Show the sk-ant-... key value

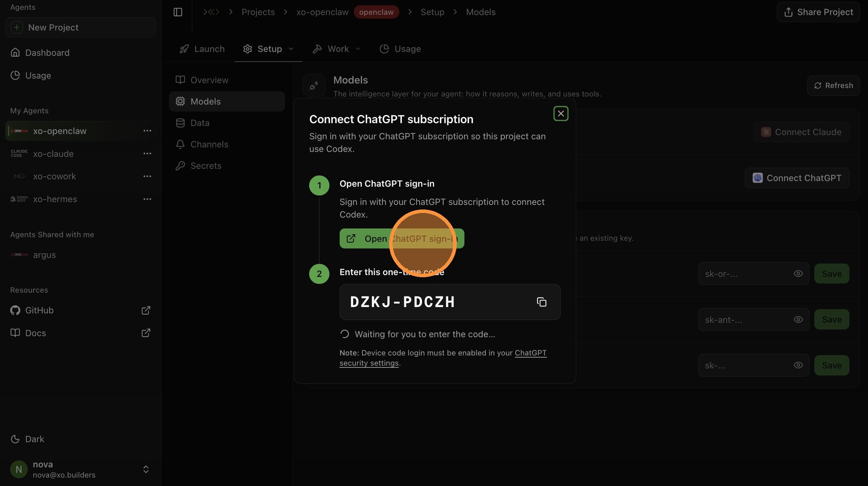pos(798,319)
